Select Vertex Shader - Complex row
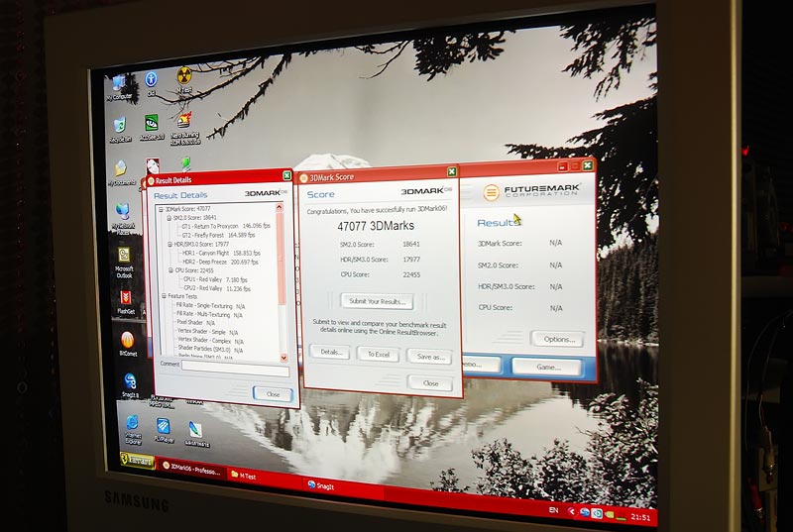 [211, 341]
